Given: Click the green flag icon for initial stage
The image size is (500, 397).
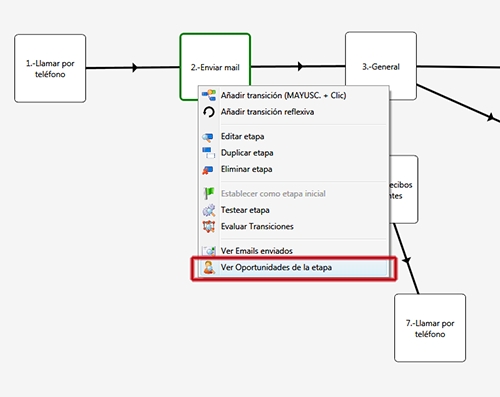Looking at the screenshot, I should [x=209, y=193].
